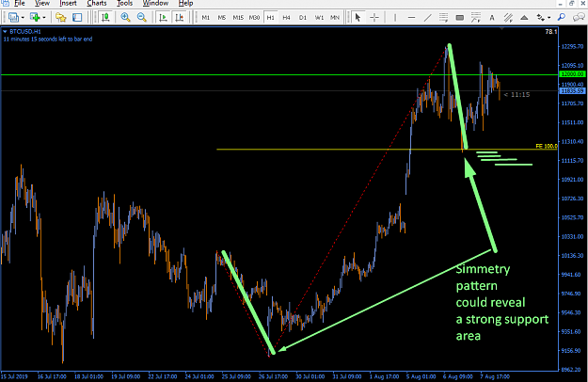The height and width of the screenshot is (382, 588).
Task: Expand the Profiles dropdown arrow
Action: pyautogui.click(x=44, y=18)
